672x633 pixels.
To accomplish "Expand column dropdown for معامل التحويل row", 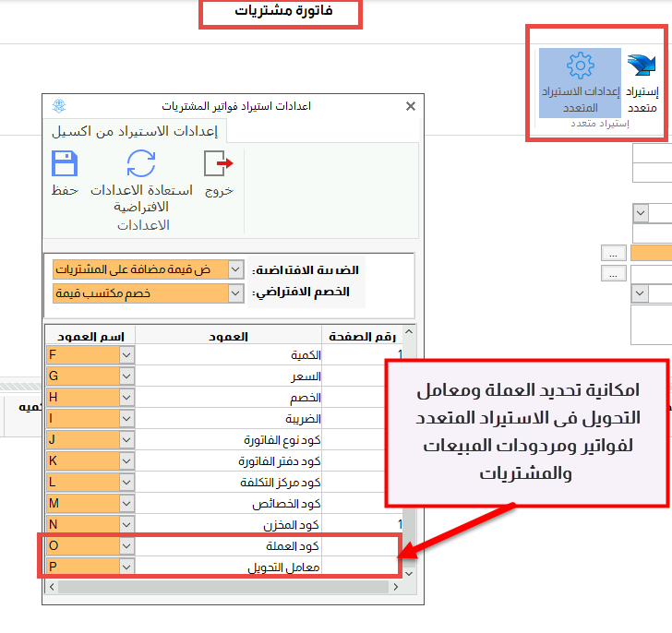I will point(126,567).
